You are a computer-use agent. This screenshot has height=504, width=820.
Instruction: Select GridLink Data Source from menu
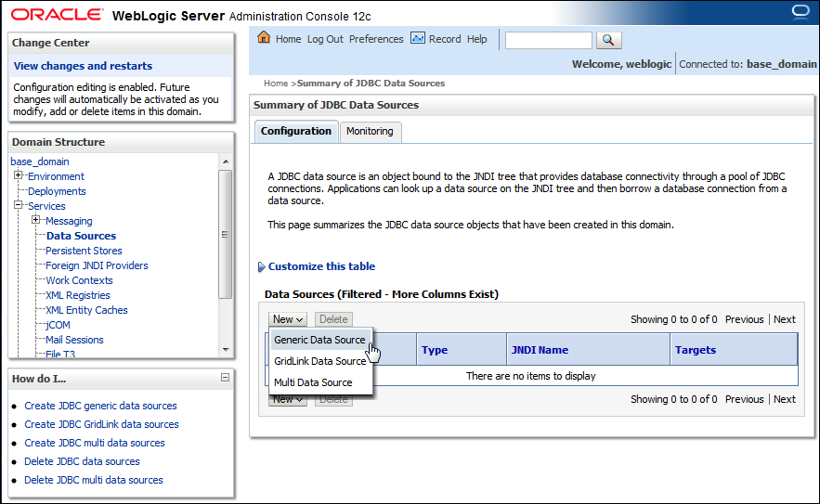[319, 361]
